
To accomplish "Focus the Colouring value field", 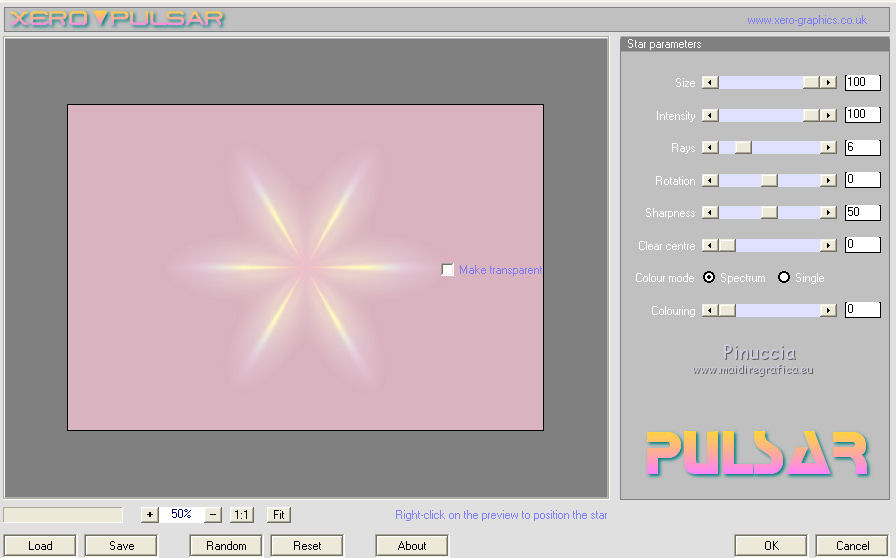I will [x=862, y=310].
